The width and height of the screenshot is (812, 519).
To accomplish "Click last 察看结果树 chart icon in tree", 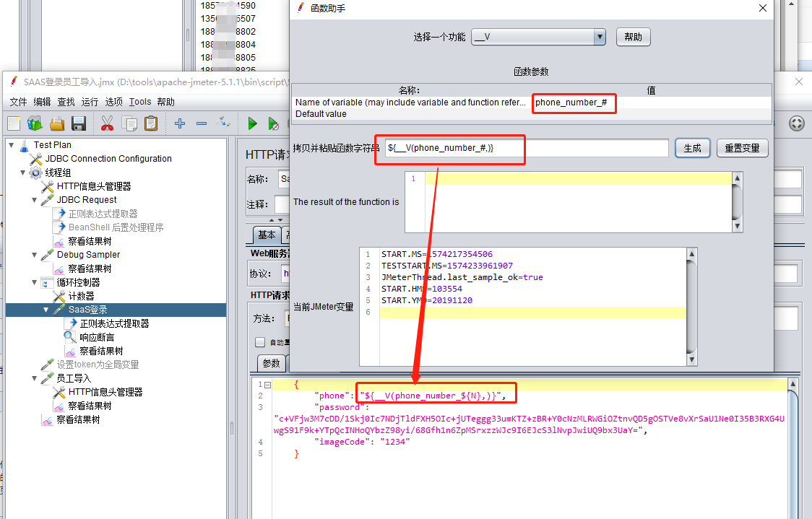I will [48, 419].
